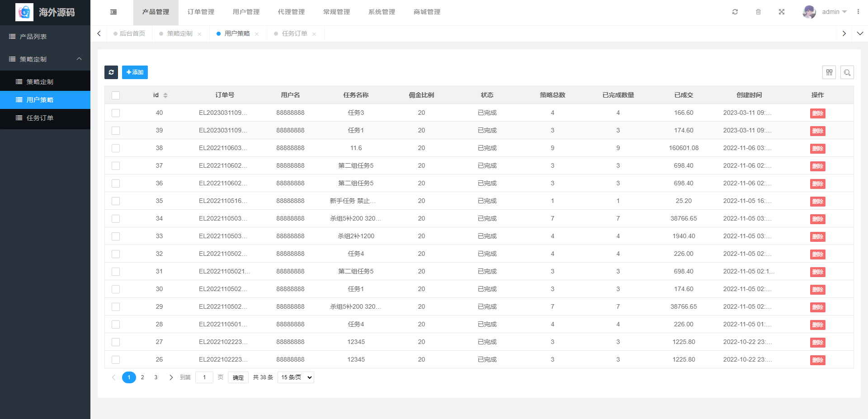Open the 15 条/页 page size dropdown

pyautogui.click(x=296, y=377)
